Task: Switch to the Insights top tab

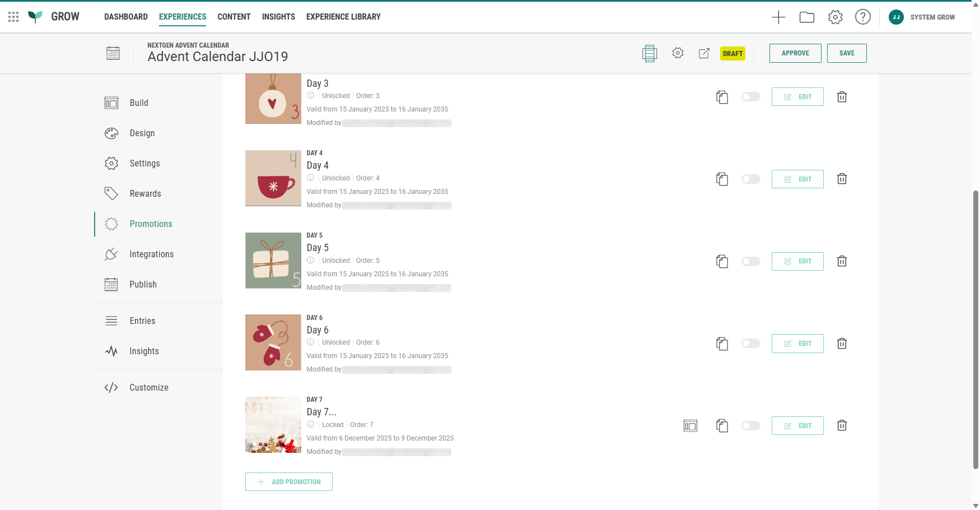Action: coord(278,17)
